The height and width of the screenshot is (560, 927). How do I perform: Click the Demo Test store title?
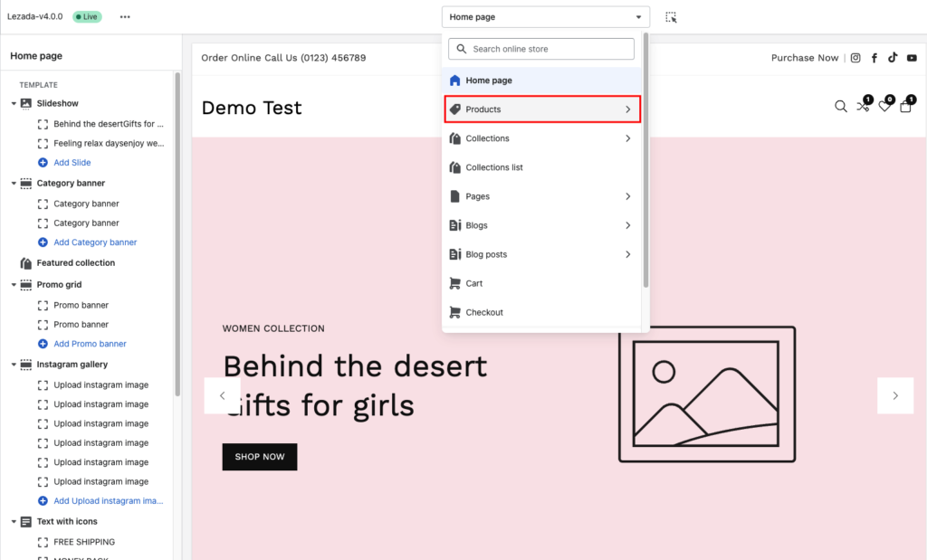coord(252,108)
